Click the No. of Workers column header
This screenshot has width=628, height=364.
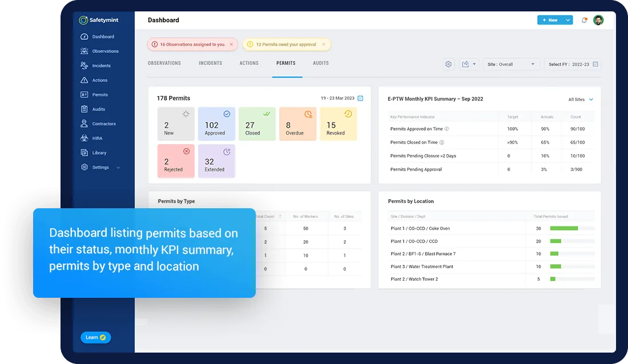point(305,216)
